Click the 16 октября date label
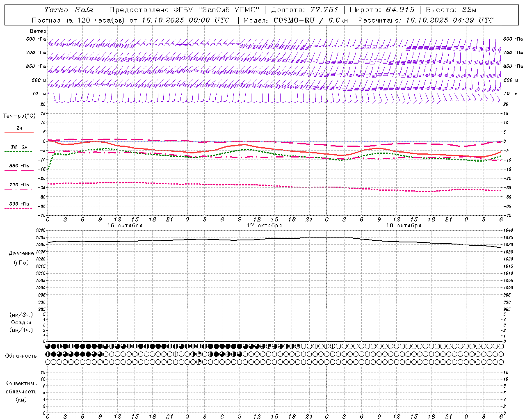 (125, 226)
